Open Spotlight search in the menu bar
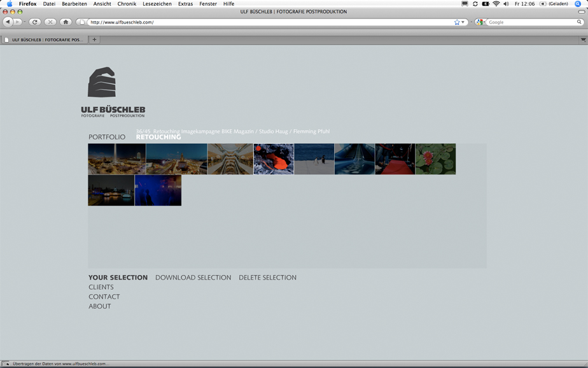The image size is (588, 368). pos(578,4)
